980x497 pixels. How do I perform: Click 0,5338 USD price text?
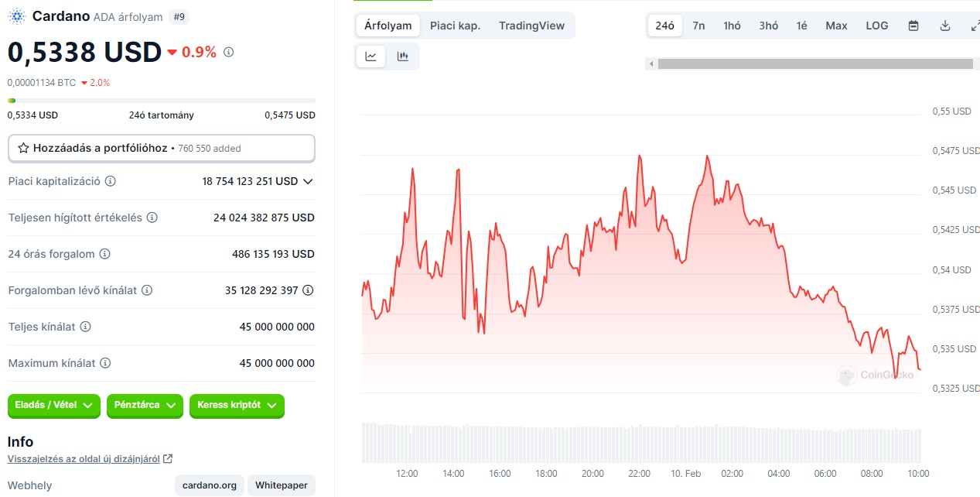click(84, 52)
